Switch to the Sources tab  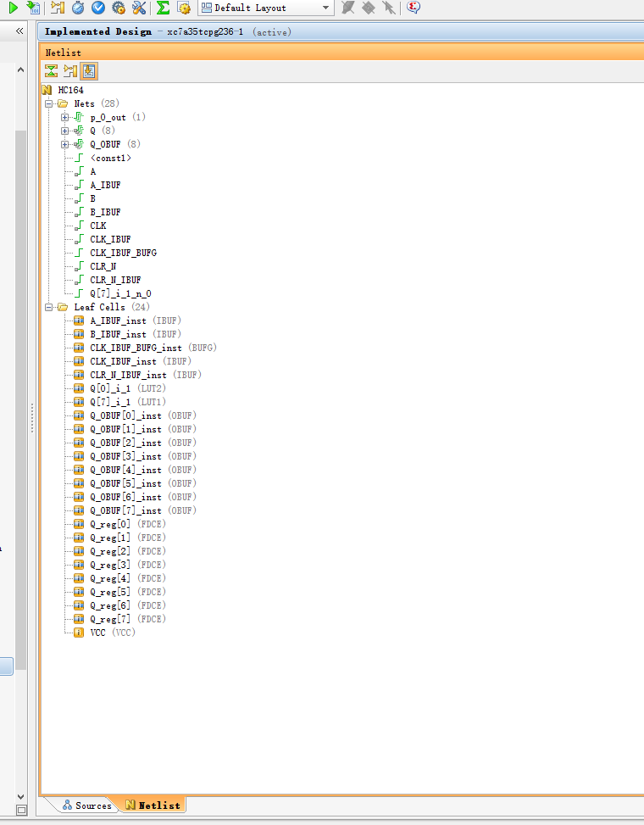87,805
